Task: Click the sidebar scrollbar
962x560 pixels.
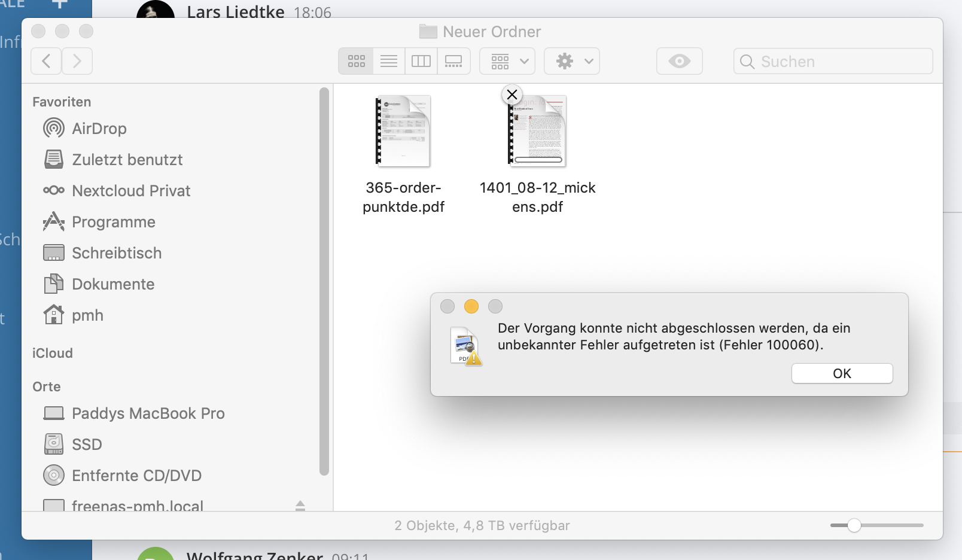Action: (x=324, y=281)
